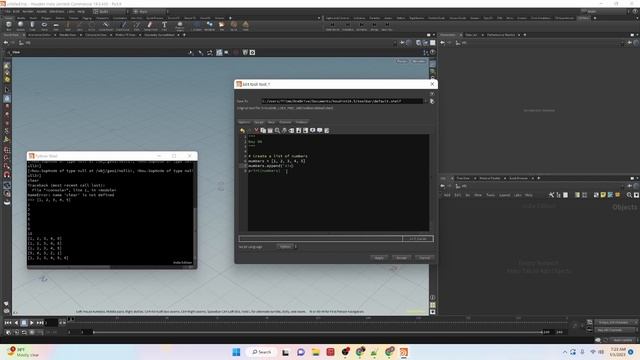Switch to Help tab in Edit Tool dialog
Viewport: 640px width, 360px height.
pos(271,122)
